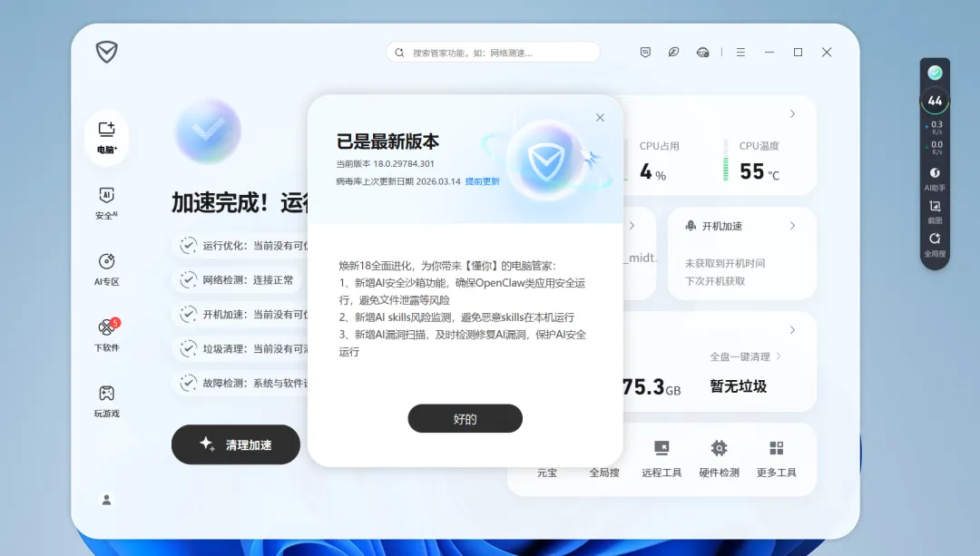Open the 电脑 sidebar section
980x556 pixels.
coord(107,138)
